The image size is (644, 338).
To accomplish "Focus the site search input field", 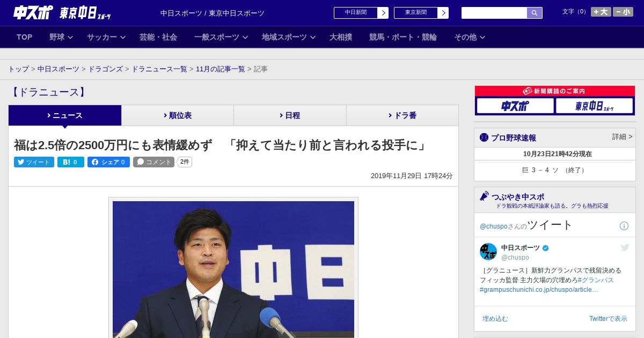I will click(494, 13).
